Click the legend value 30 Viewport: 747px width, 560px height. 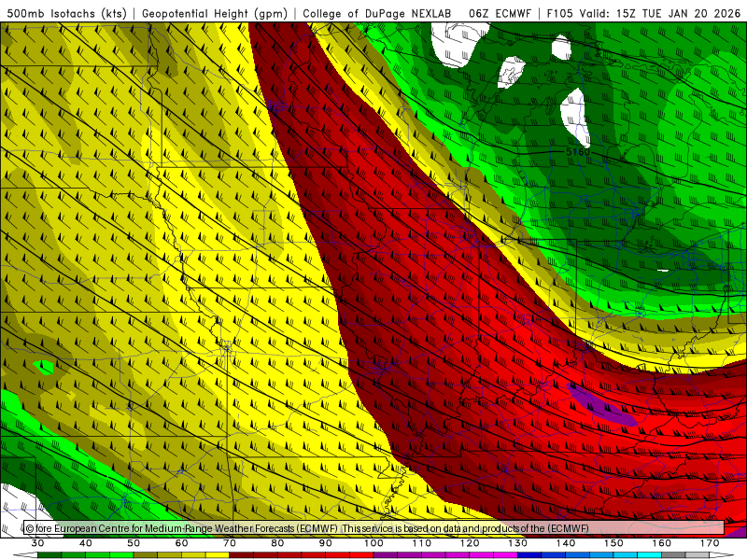tap(37, 543)
